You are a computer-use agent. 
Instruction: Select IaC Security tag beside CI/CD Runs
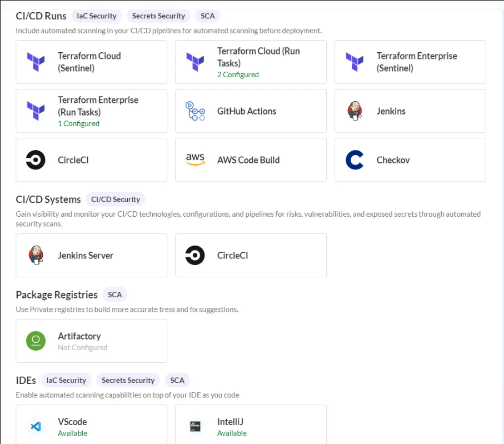97,16
